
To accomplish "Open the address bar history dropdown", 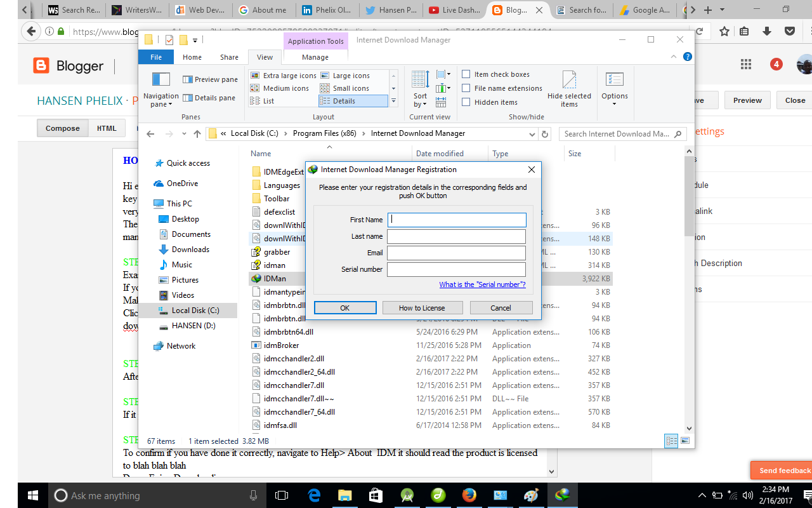I will coord(531,134).
